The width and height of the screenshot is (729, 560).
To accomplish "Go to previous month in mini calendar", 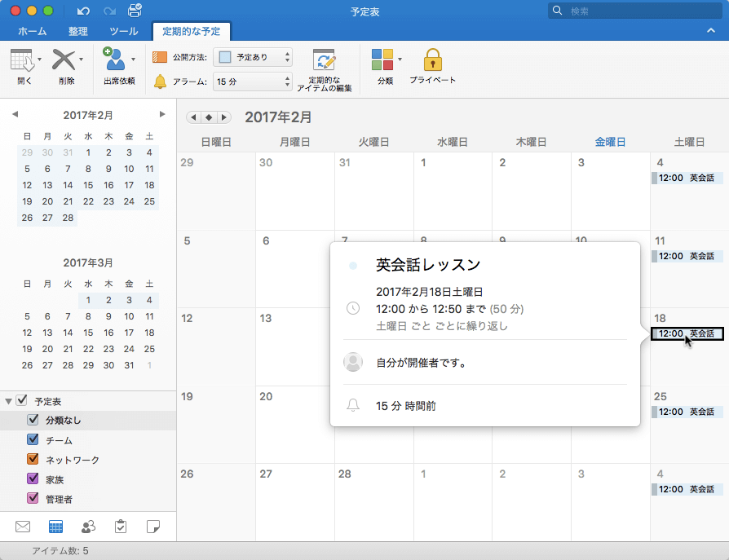I will (15, 114).
